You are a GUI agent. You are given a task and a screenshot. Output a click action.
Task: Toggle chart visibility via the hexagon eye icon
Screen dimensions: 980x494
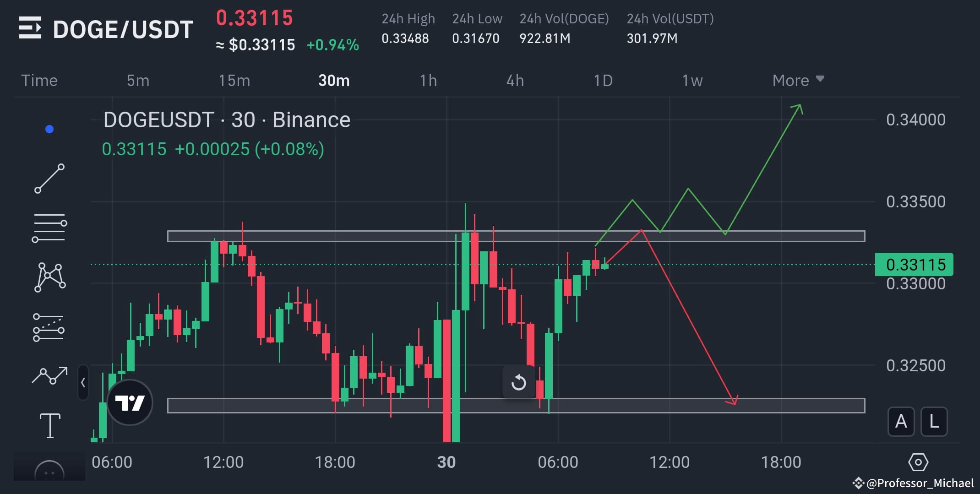click(918, 463)
